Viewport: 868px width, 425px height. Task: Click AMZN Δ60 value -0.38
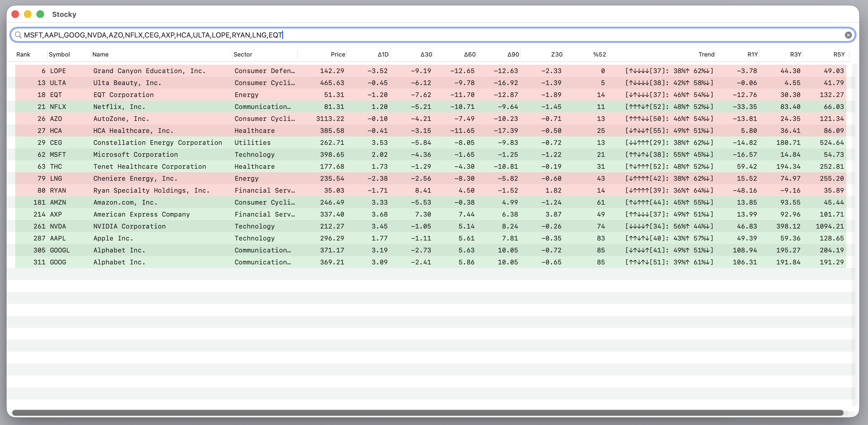pos(464,202)
